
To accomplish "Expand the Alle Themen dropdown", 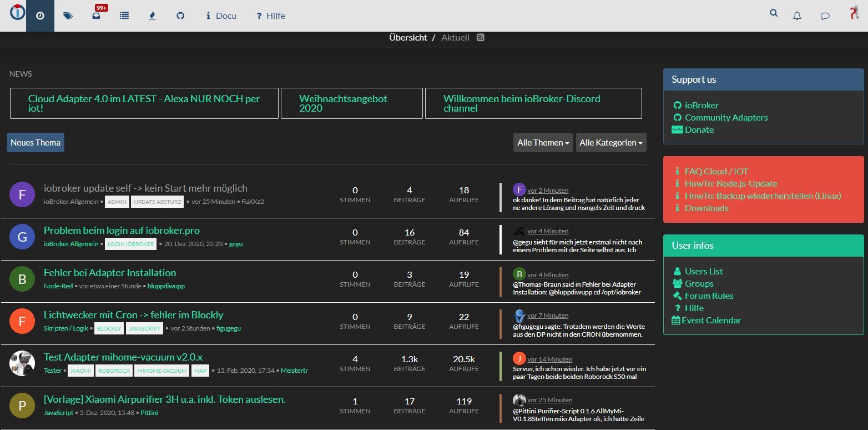I will tap(543, 143).
